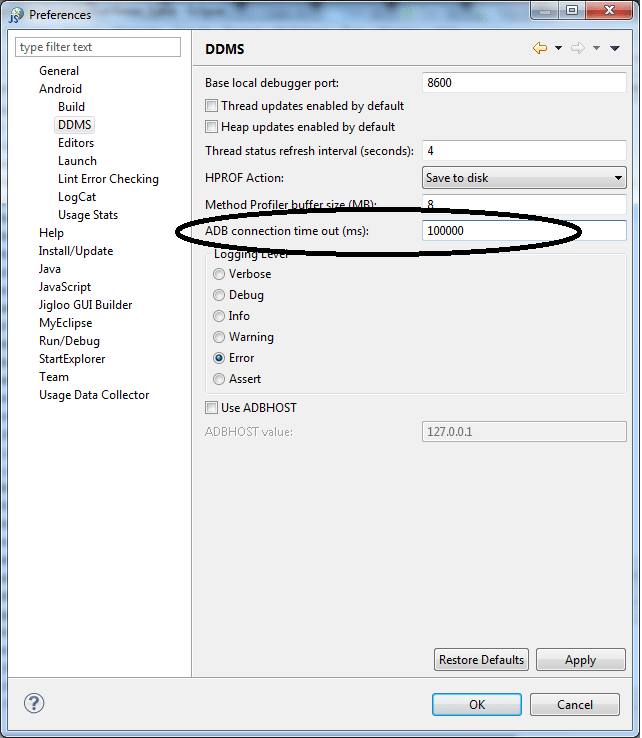Screen dimensions: 642x738
Task: Choose Warning logging level
Action: (x=219, y=337)
